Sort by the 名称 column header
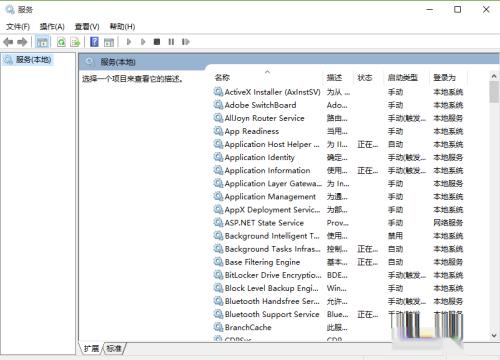This screenshot has width=500, height=360. (268, 78)
